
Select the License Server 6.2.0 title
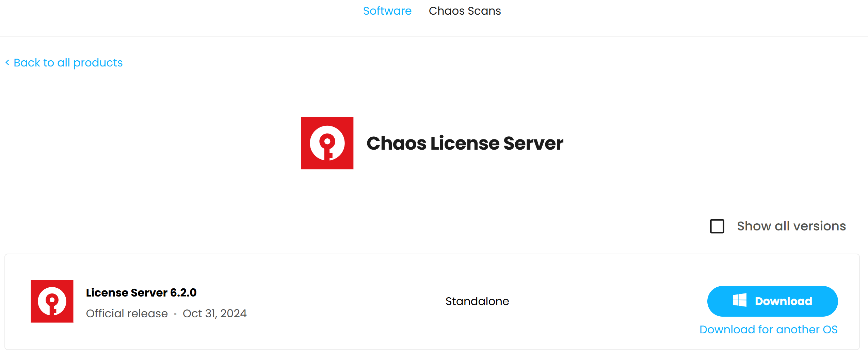pyautogui.click(x=141, y=292)
